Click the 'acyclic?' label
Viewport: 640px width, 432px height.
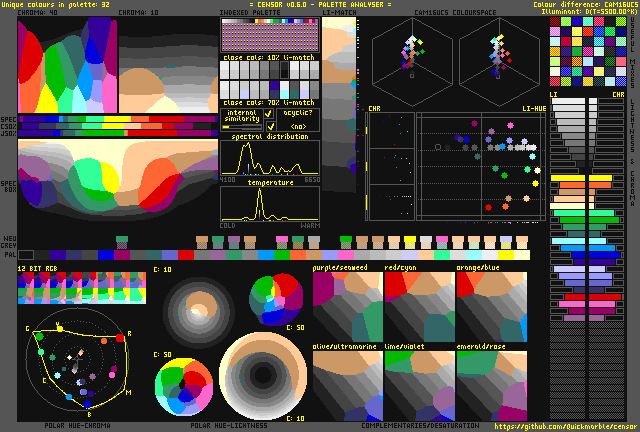298,113
